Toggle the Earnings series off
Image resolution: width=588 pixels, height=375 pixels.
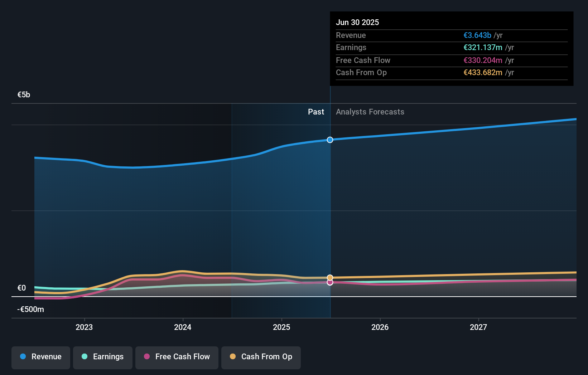pos(103,357)
